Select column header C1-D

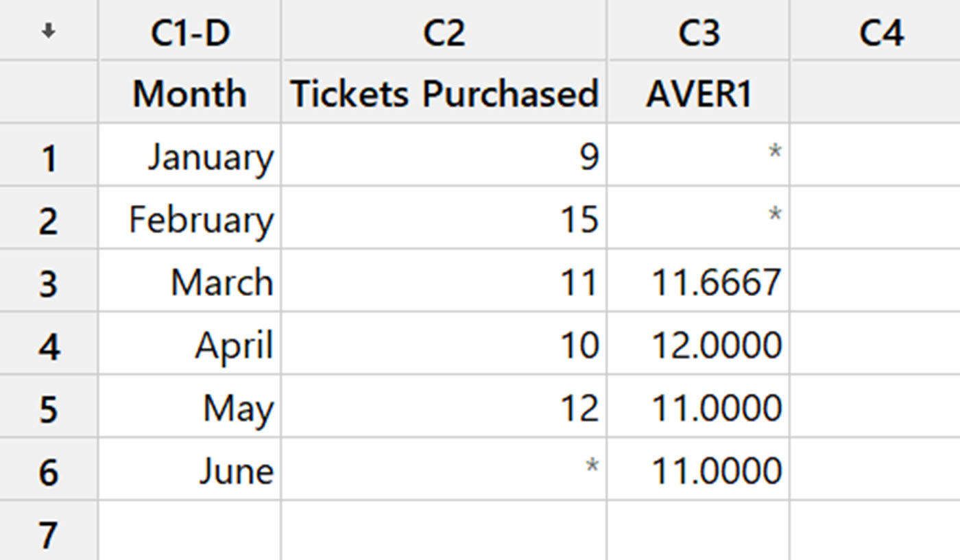coord(190,31)
